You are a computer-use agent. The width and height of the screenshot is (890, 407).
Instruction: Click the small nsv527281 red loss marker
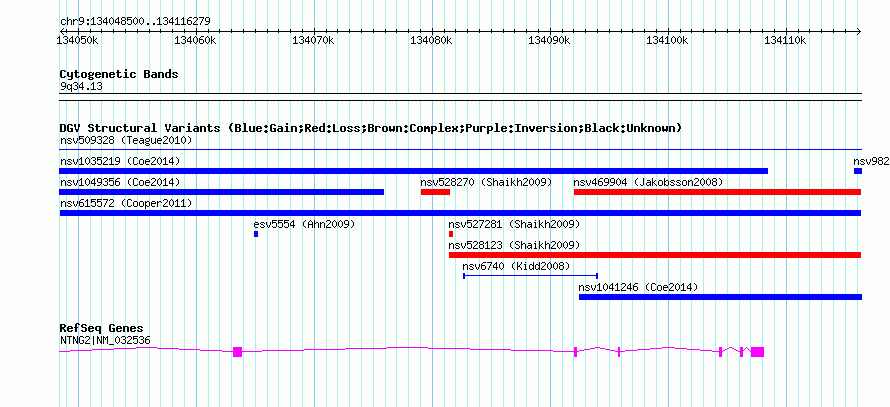click(451, 234)
